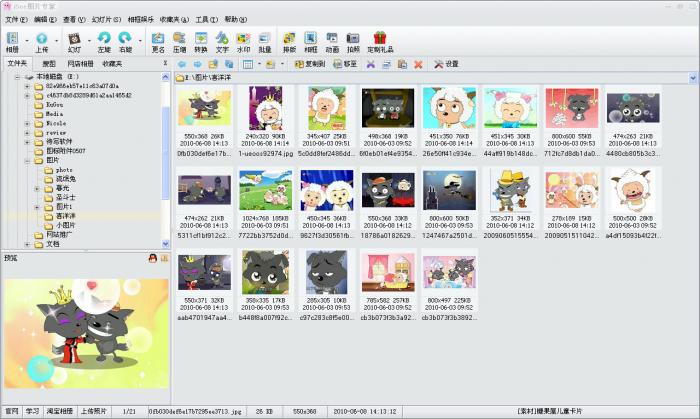This screenshot has width=700, height=419.
Task: Open the 文字 add-text tool
Action: [222, 42]
